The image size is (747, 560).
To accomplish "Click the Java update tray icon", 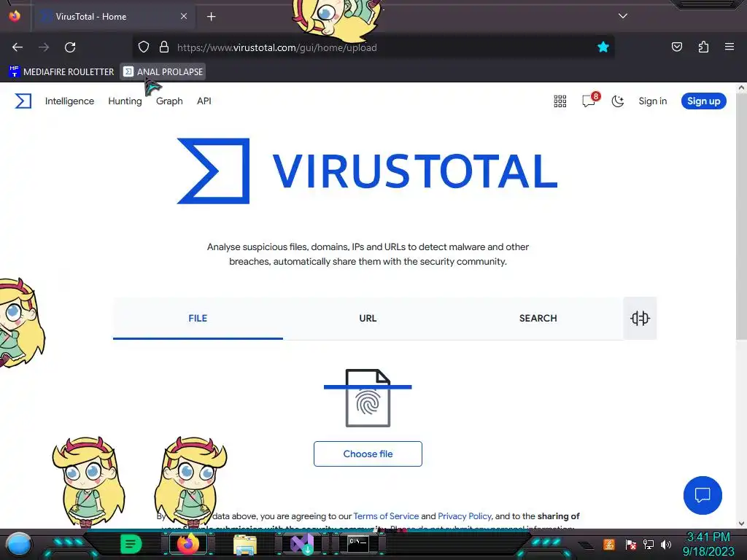I will (609, 544).
